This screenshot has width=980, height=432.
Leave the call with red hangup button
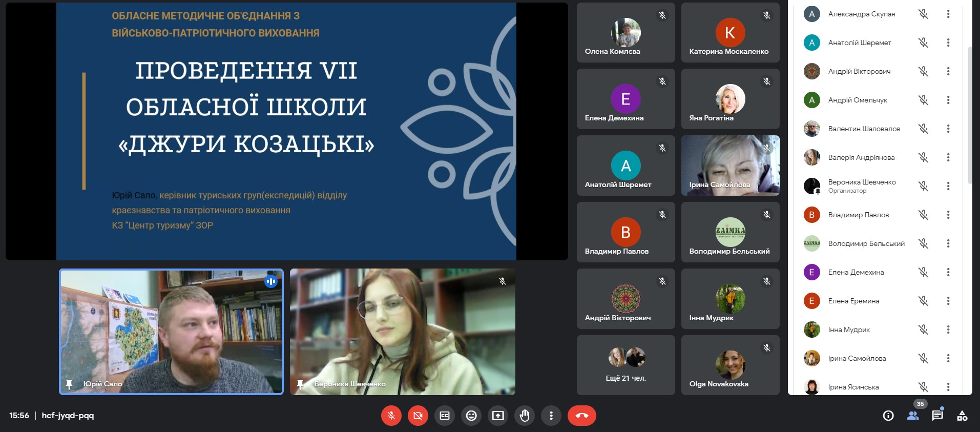pyautogui.click(x=581, y=416)
